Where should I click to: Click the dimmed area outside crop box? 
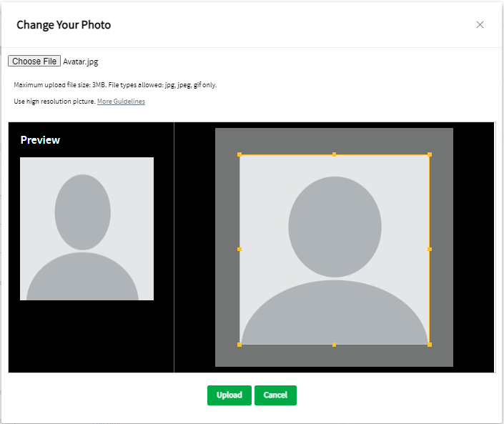tap(227, 250)
